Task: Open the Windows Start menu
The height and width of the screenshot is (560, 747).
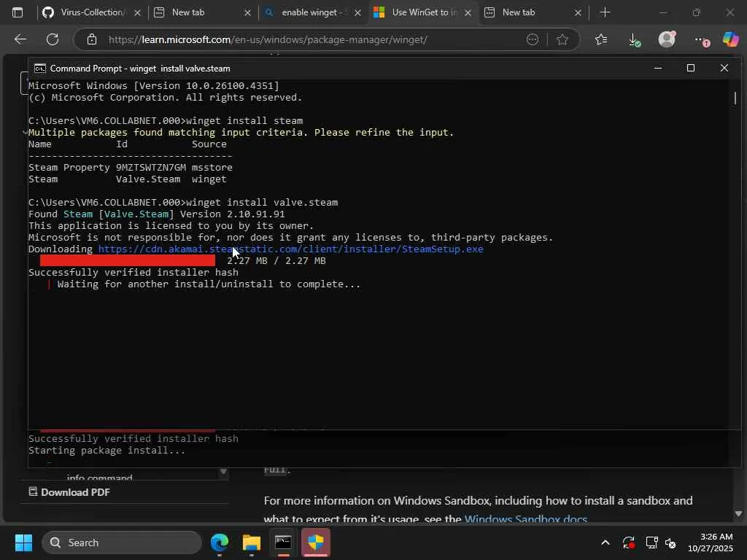Action: [x=23, y=542]
